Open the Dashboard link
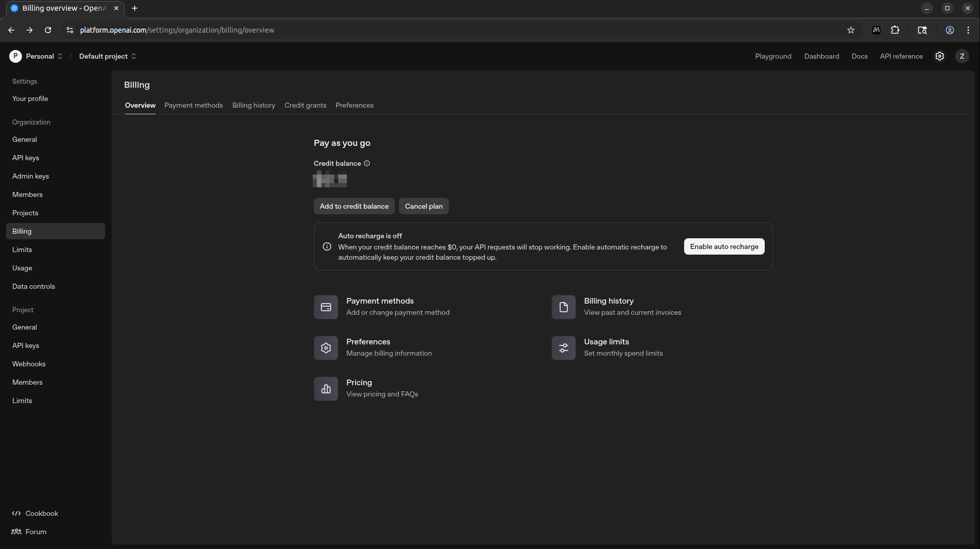This screenshot has width=980, height=549. [822, 56]
